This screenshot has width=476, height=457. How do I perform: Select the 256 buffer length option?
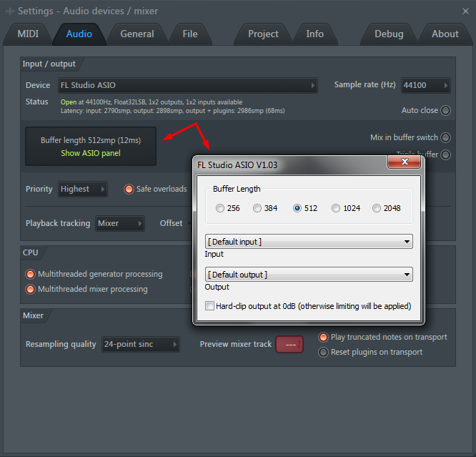pos(220,208)
